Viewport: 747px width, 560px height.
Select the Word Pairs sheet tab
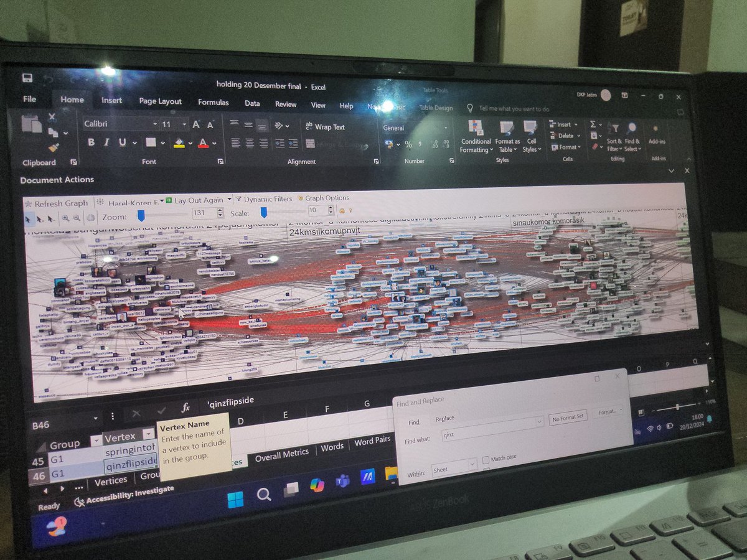(x=372, y=441)
